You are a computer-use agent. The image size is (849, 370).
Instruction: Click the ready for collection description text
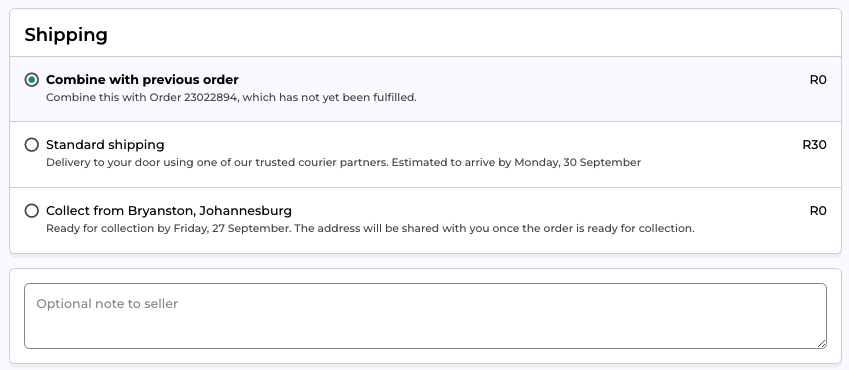(370, 228)
